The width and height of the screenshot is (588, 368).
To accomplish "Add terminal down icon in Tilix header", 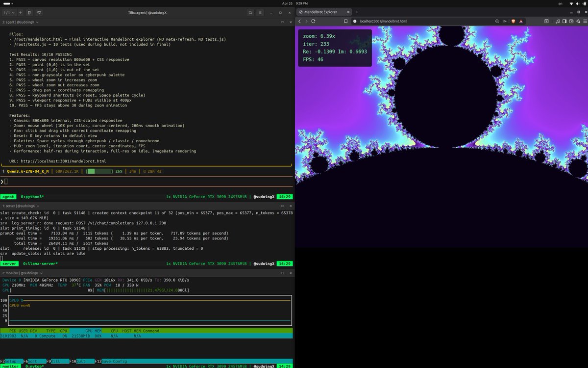I will [x=39, y=12].
